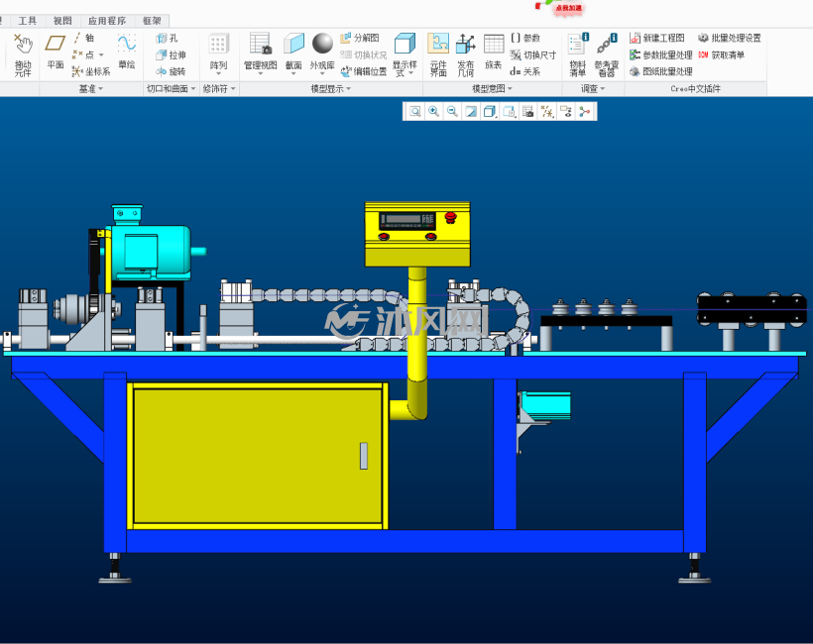Open the Display Style (显示样式) button
The height and width of the screenshot is (644, 813).
[405, 54]
